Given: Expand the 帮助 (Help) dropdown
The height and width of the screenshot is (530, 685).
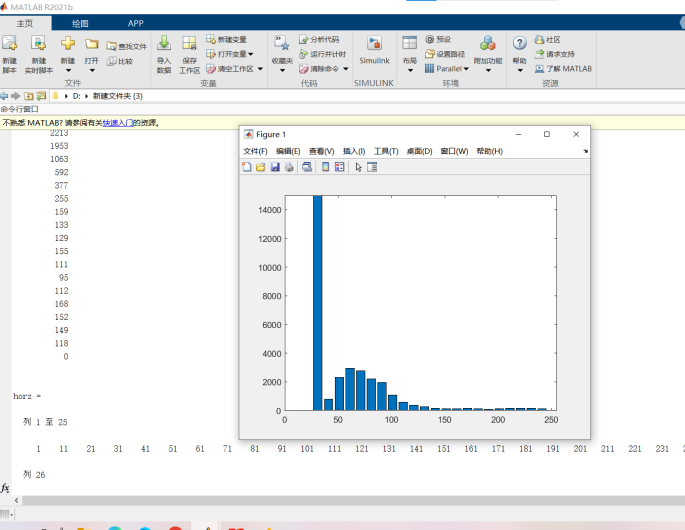Looking at the screenshot, I should [x=519, y=70].
